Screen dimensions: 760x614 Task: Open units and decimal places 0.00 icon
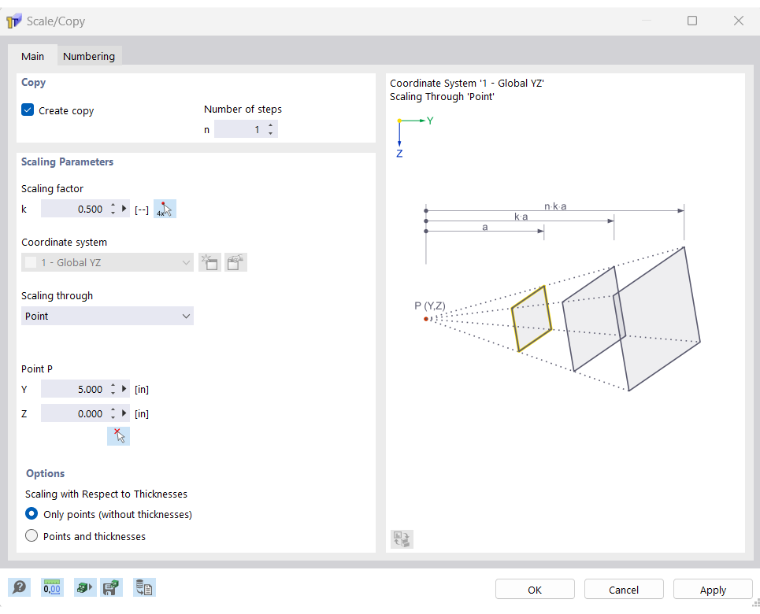[x=52, y=588]
